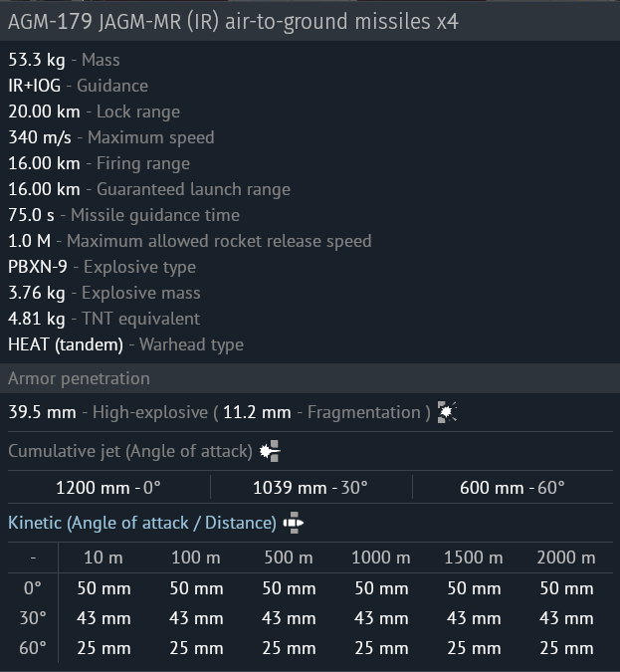Select the '1039 mm - 30°' cell
The image size is (620, 672).
click(x=310, y=488)
